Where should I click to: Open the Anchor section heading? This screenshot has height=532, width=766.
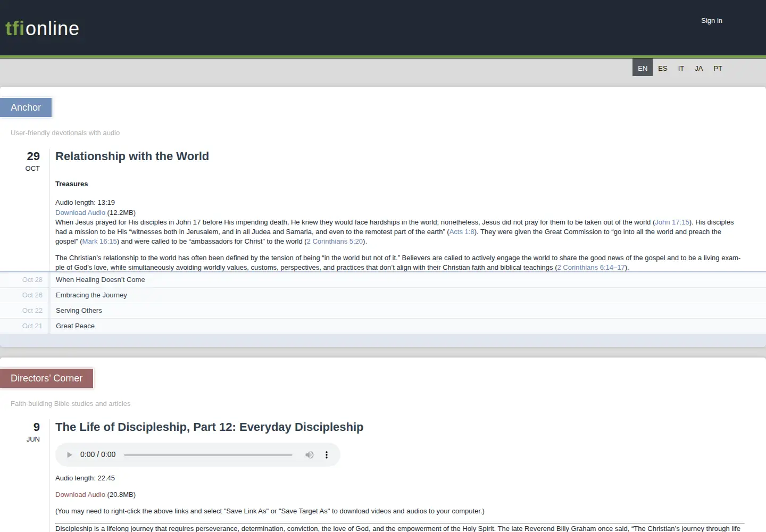pos(26,107)
